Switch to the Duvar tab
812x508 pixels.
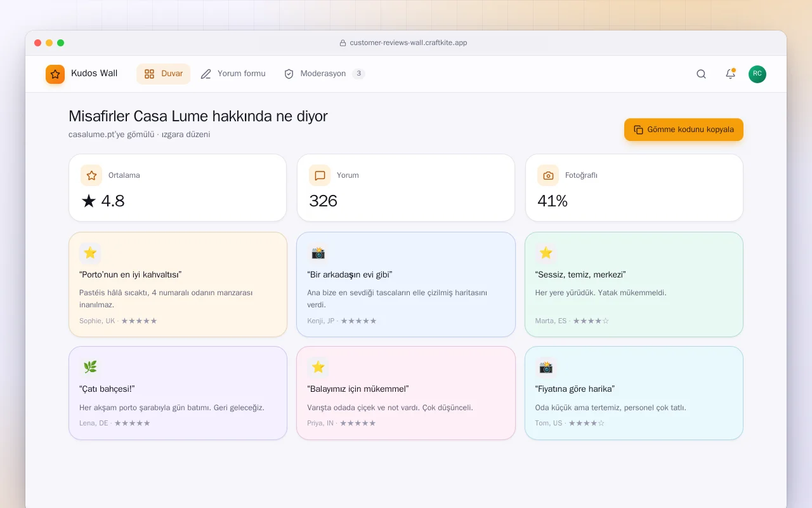[163, 74]
